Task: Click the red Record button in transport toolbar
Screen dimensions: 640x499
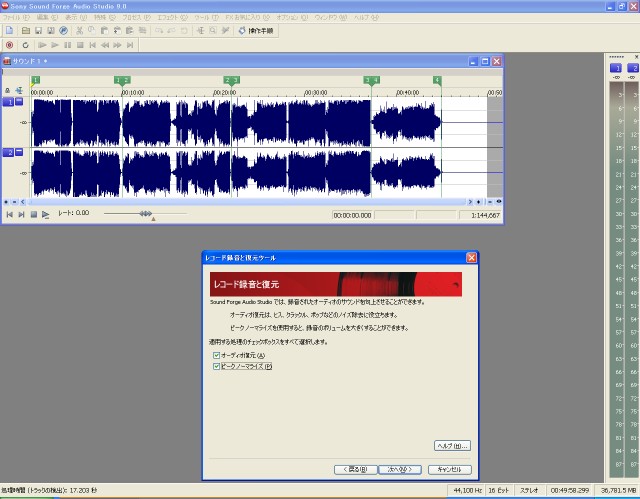Action: [x=8, y=45]
